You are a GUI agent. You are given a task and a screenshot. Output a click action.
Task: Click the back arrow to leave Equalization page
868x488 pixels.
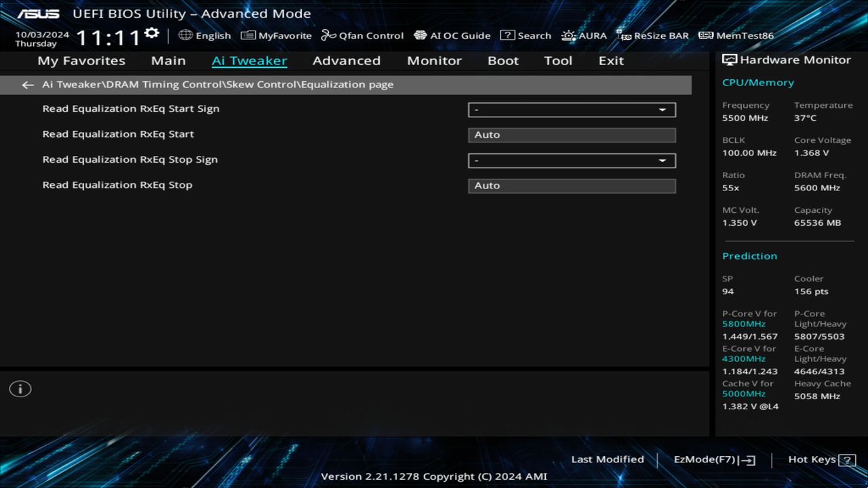point(27,84)
